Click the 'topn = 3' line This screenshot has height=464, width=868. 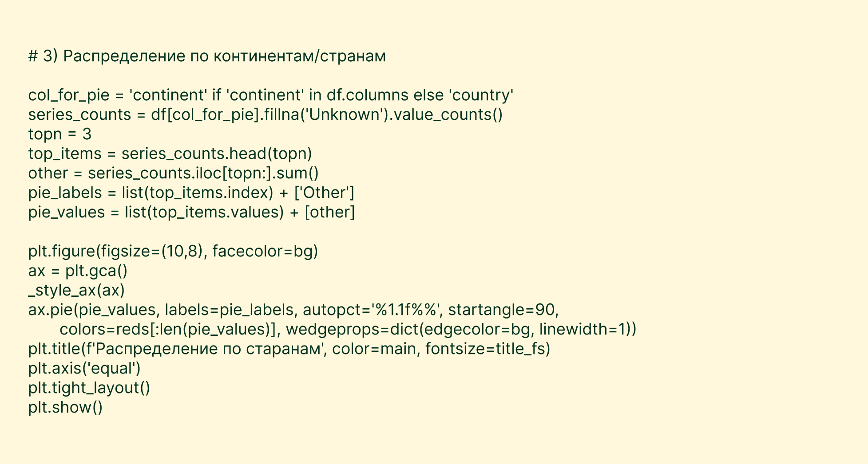[x=59, y=134]
